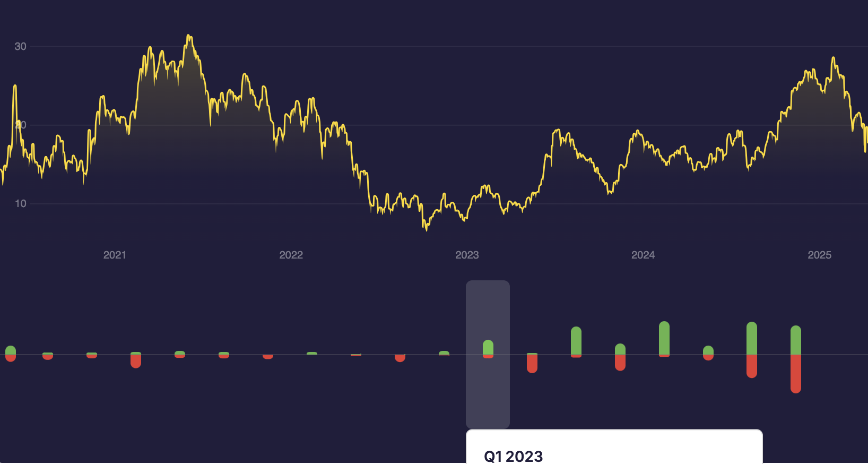Click the green bar for Q4 2024
Viewport: 868px width, 464px height.
[x=795, y=340]
